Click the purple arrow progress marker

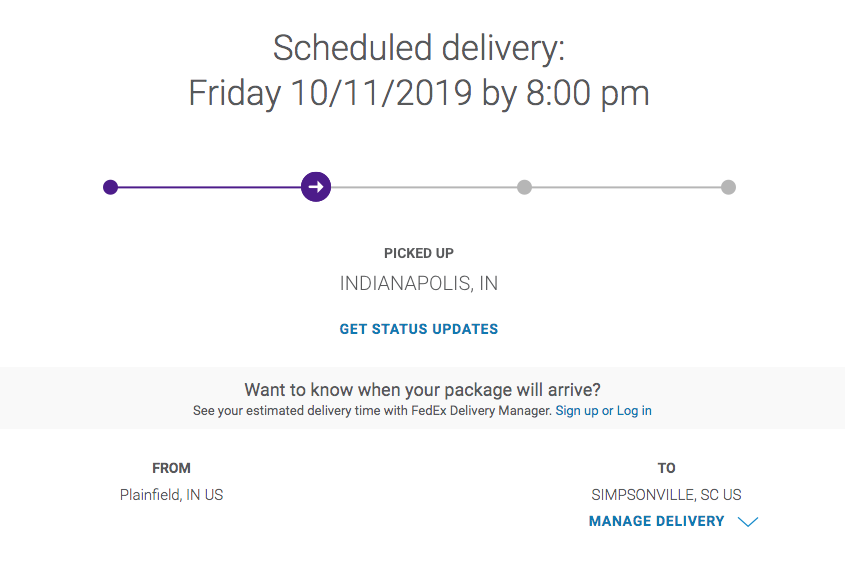coord(316,187)
